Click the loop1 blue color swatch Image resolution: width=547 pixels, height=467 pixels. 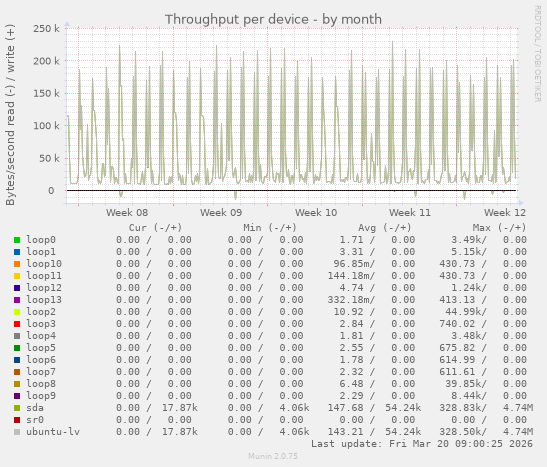point(17,252)
